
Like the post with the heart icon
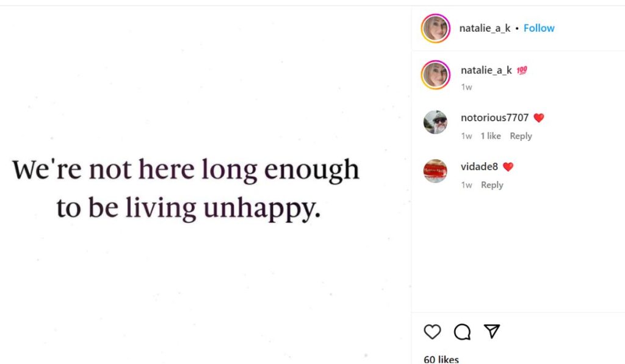[x=432, y=332]
